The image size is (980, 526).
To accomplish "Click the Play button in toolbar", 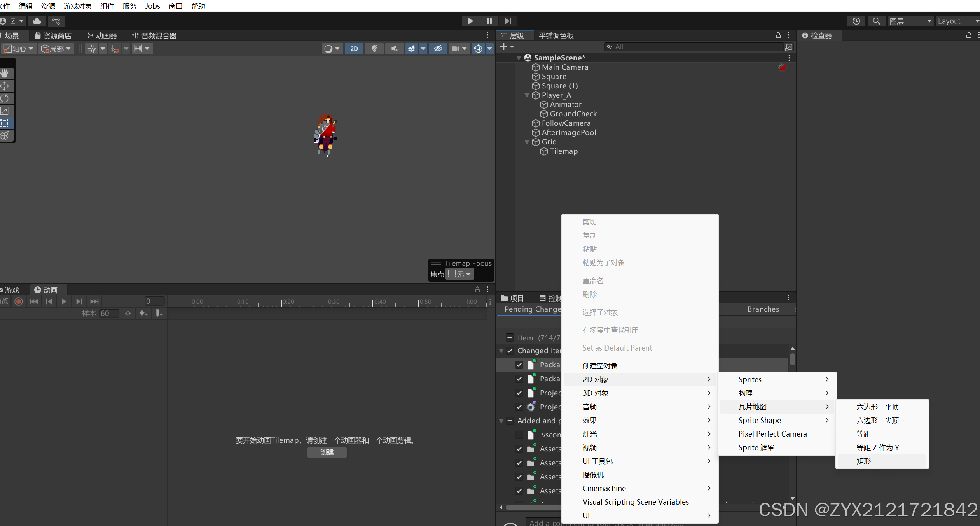I will (470, 21).
